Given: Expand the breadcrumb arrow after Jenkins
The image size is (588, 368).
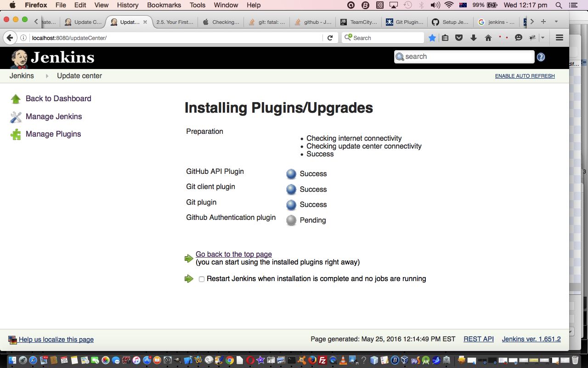Looking at the screenshot, I should tap(47, 76).
